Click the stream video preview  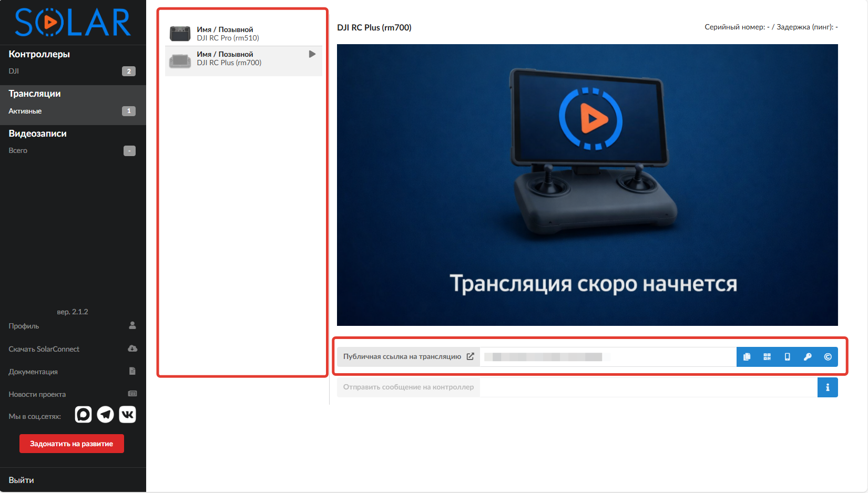[x=587, y=185]
